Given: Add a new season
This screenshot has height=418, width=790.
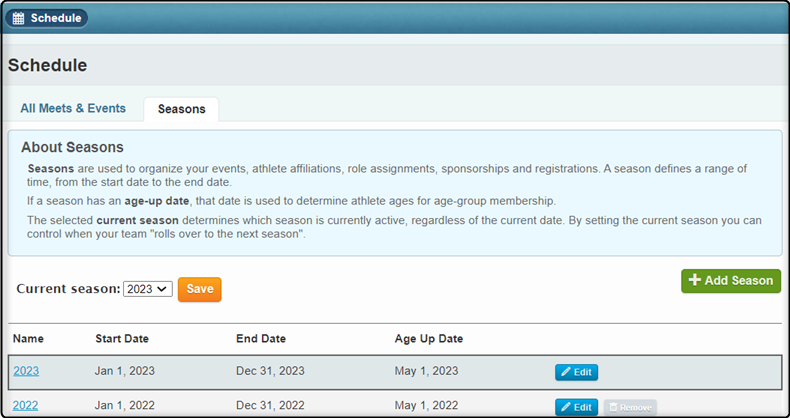Looking at the screenshot, I should (731, 281).
